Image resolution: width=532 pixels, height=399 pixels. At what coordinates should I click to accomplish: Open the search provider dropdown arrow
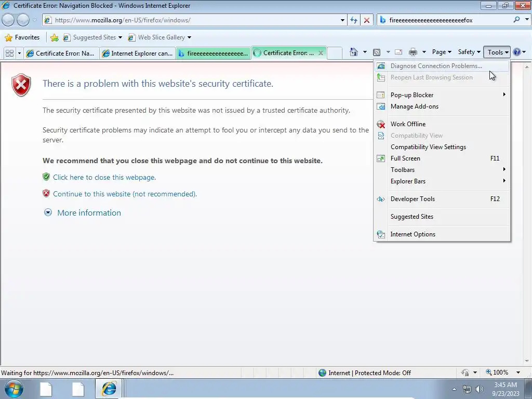(527, 19)
